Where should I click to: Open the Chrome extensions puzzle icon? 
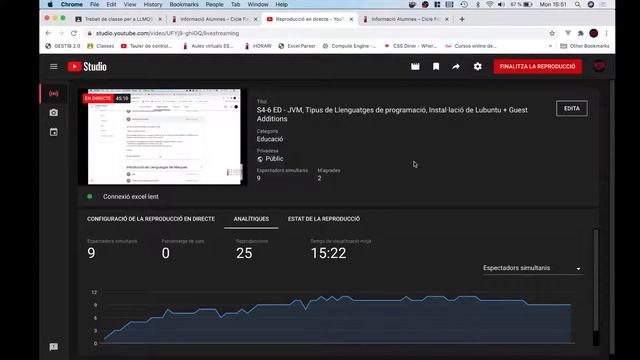point(580,33)
